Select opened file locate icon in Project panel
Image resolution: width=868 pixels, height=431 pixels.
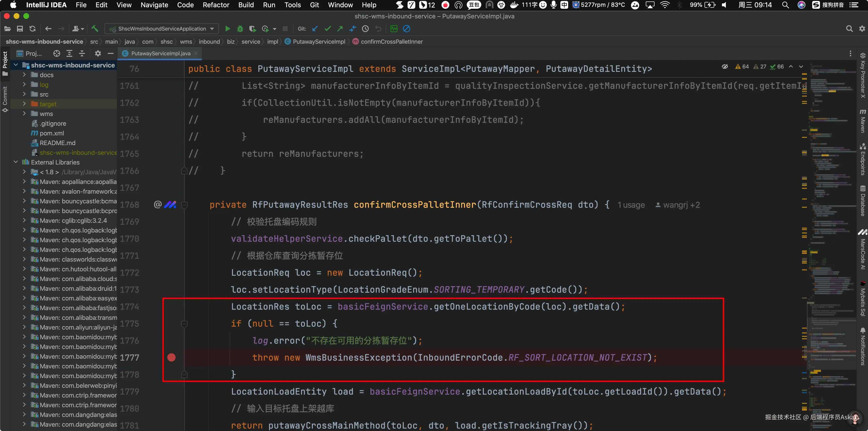tap(57, 53)
